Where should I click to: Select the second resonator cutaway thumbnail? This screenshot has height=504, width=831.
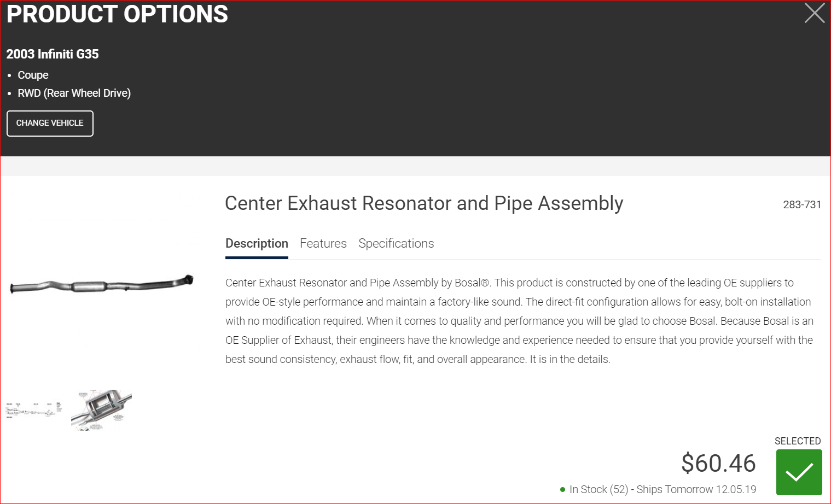click(x=101, y=410)
